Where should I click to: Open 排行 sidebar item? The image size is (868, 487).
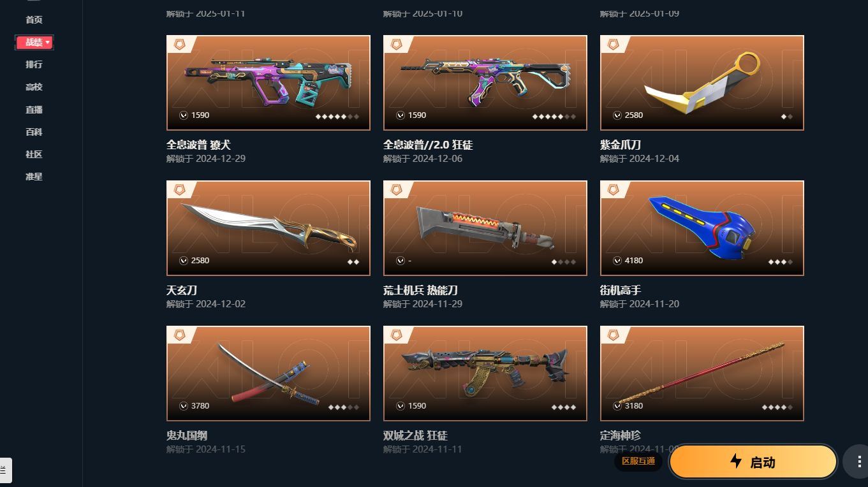click(x=34, y=64)
